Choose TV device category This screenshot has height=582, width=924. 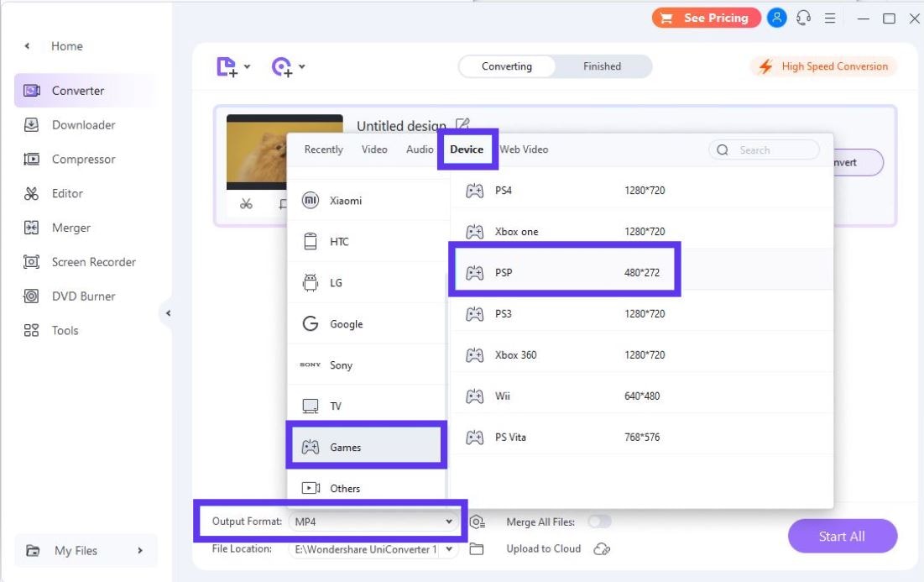click(367, 406)
